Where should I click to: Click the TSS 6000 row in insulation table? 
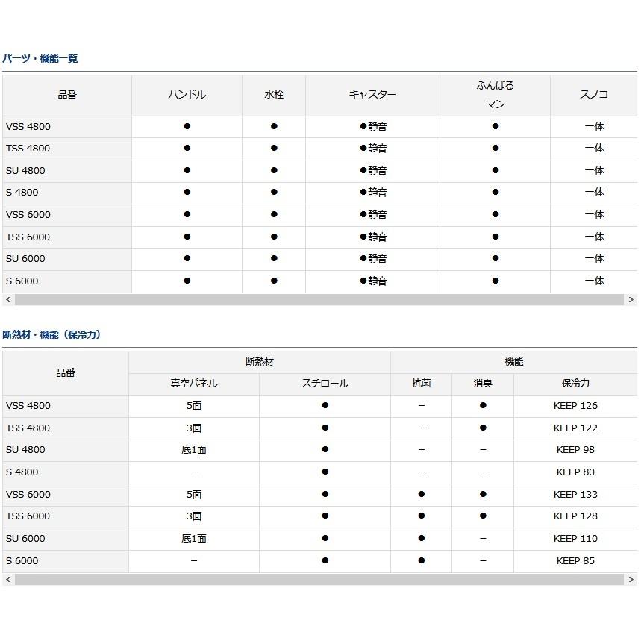(319, 516)
